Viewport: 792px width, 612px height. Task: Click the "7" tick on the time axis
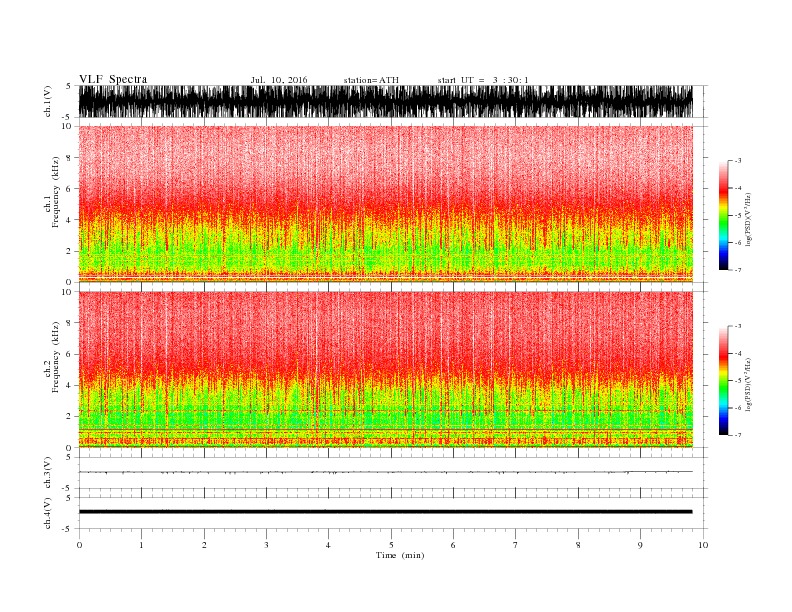click(x=516, y=545)
